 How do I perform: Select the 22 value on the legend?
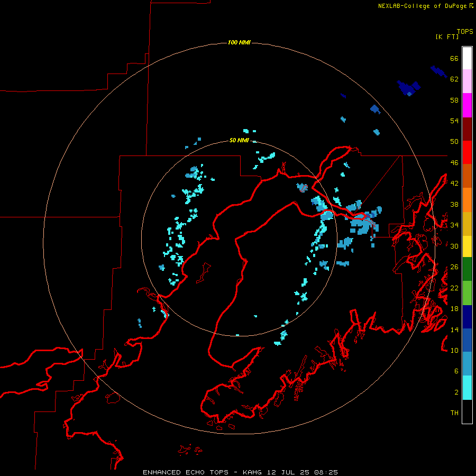point(454,288)
